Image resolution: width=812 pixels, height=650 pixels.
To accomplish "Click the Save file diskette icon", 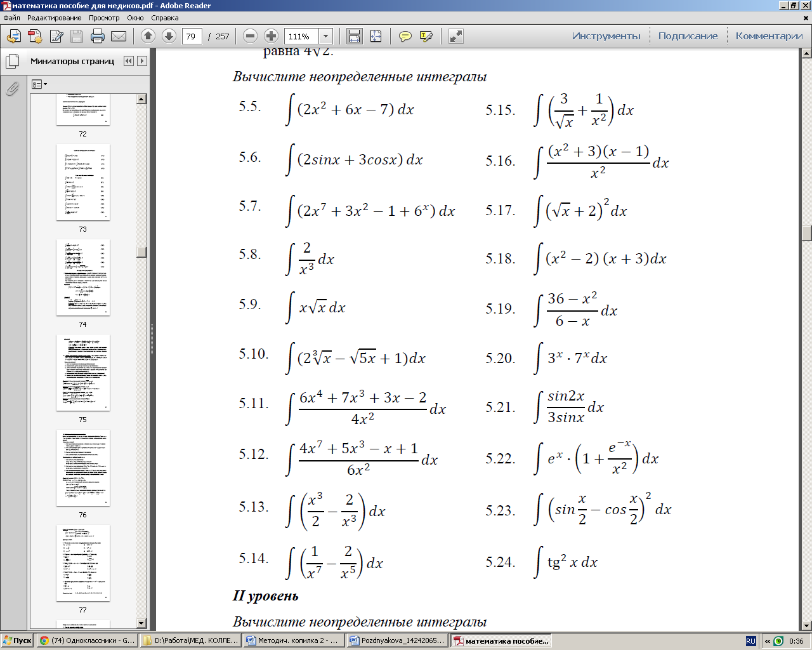I will (77, 36).
